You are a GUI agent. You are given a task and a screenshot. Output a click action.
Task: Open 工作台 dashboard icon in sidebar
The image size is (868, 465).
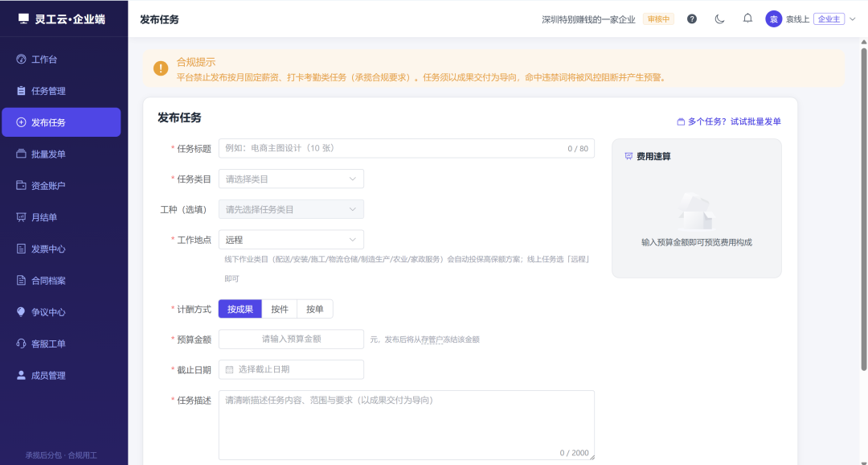(21, 60)
